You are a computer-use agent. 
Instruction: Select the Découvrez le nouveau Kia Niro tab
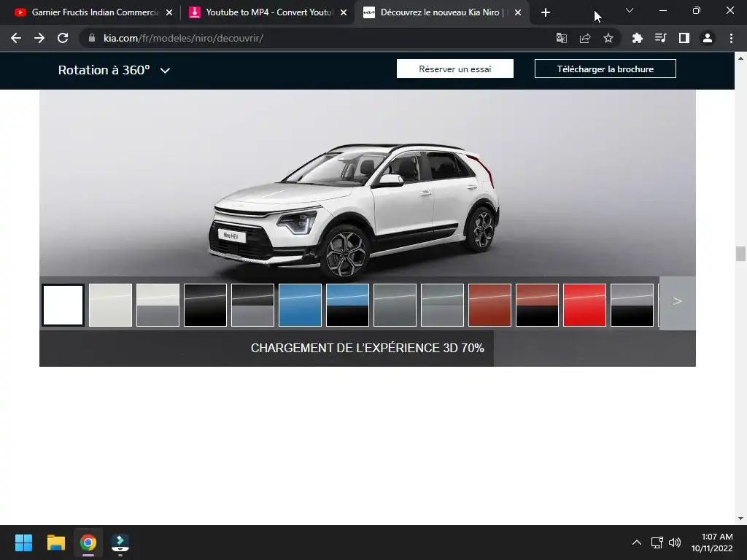441,12
